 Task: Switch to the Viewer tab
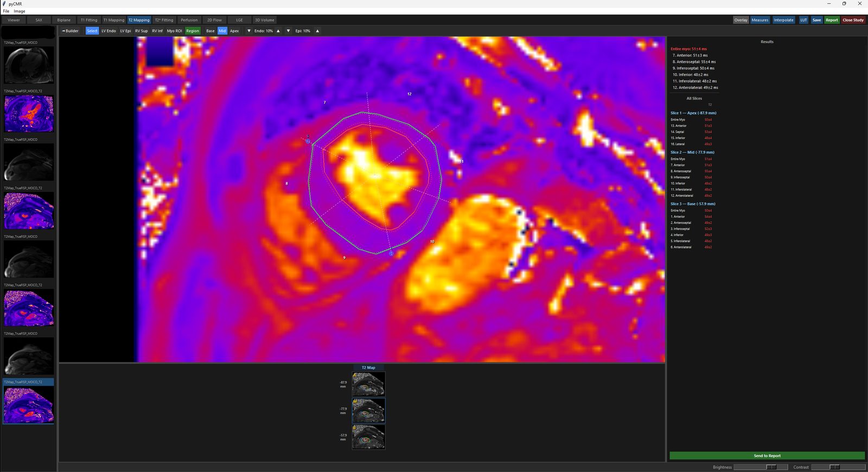(x=14, y=20)
